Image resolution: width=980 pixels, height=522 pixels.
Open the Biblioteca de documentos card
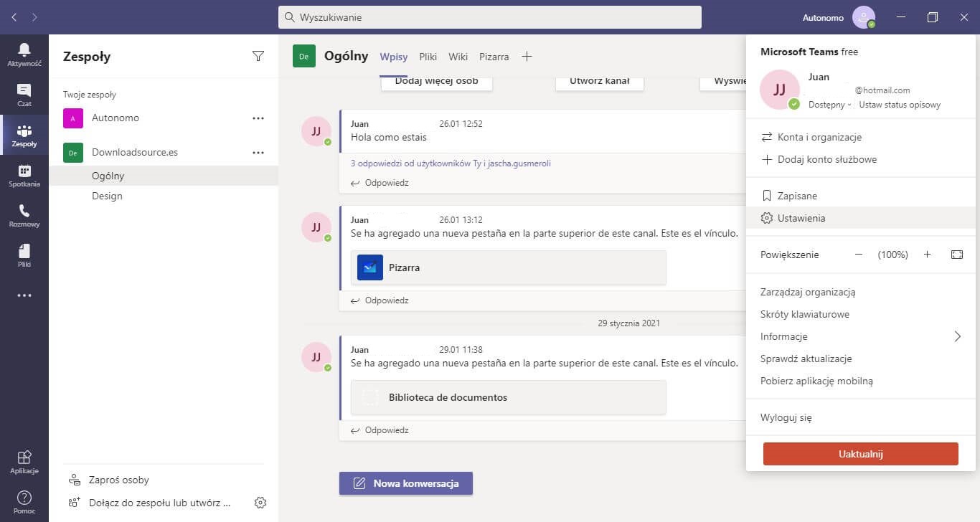(509, 397)
